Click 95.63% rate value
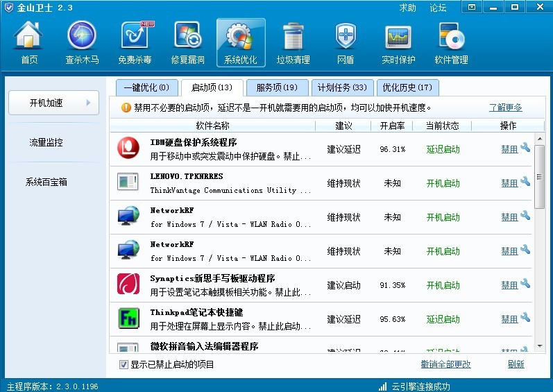 [393, 319]
